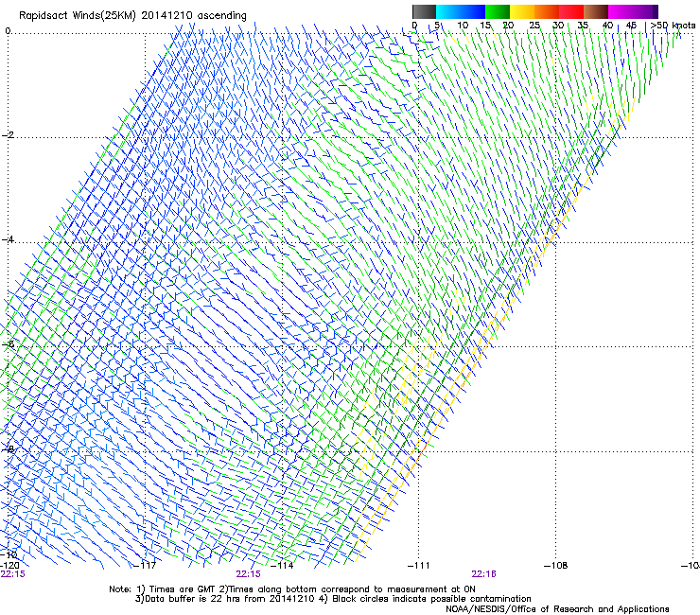Screen dimensions: 700x615
Task: Select the cyan-blue 5-15 knots legend color
Action: tap(461, 11)
